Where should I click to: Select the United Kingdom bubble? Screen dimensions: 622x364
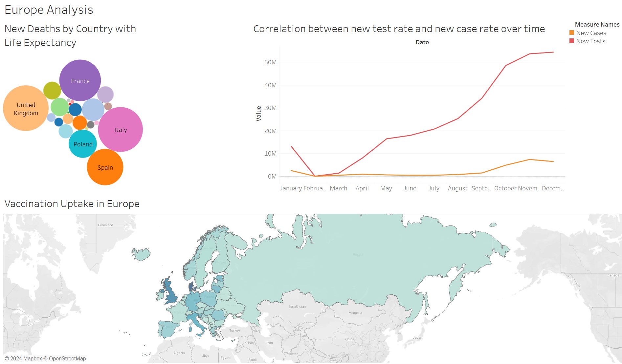tap(26, 108)
